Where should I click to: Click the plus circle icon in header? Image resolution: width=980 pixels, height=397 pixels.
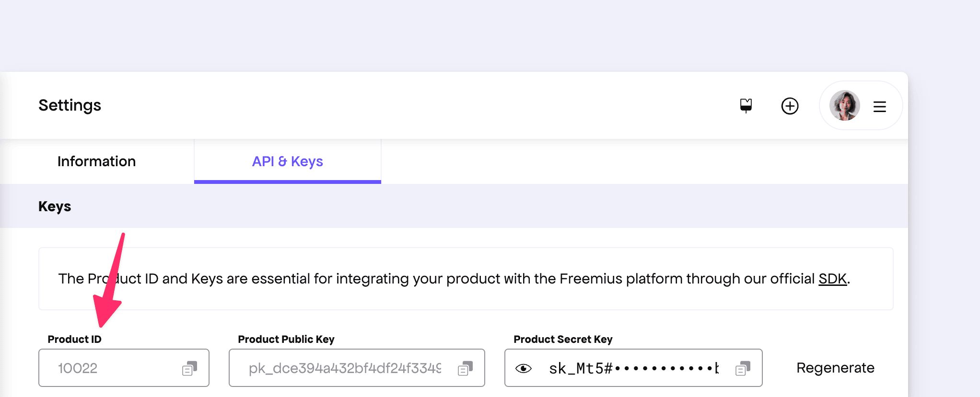[790, 106]
